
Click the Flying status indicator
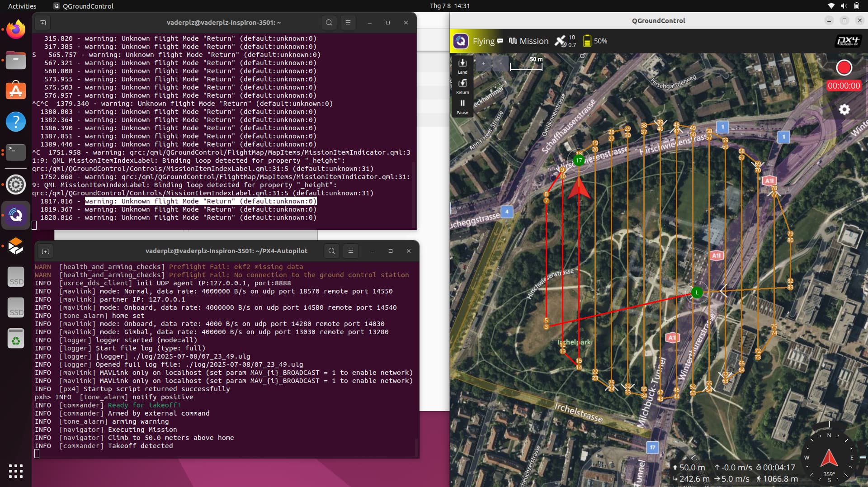tap(483, 41)
